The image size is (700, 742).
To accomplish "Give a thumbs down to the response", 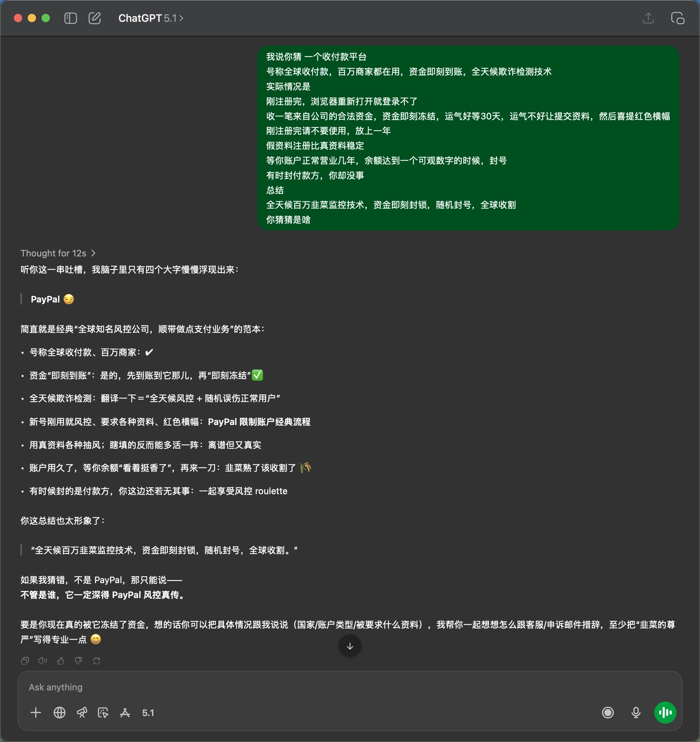I will 78,661.
